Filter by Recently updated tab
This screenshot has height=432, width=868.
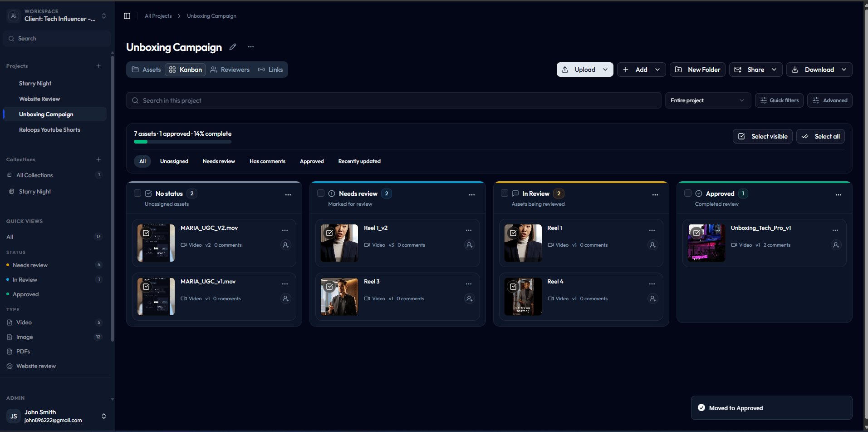click(x=359, y=161)
